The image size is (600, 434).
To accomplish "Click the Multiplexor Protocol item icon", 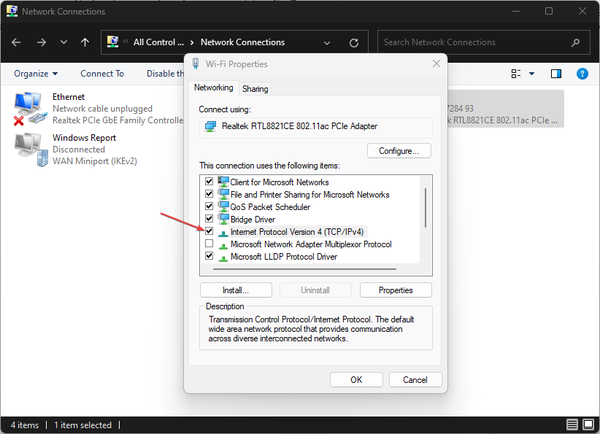I will (223, 245).
